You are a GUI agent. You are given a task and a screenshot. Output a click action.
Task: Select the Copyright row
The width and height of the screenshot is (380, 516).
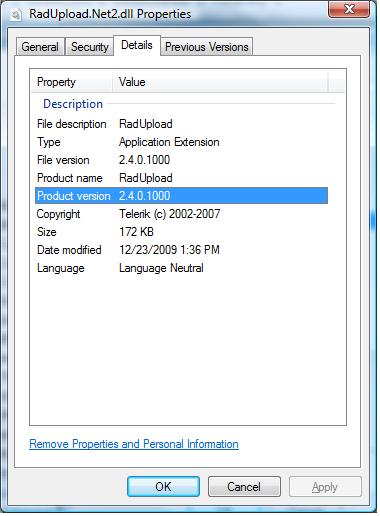181,214
